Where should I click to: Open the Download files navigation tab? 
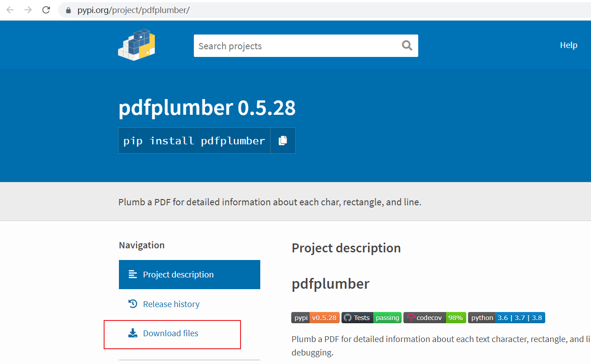(189, 334)
